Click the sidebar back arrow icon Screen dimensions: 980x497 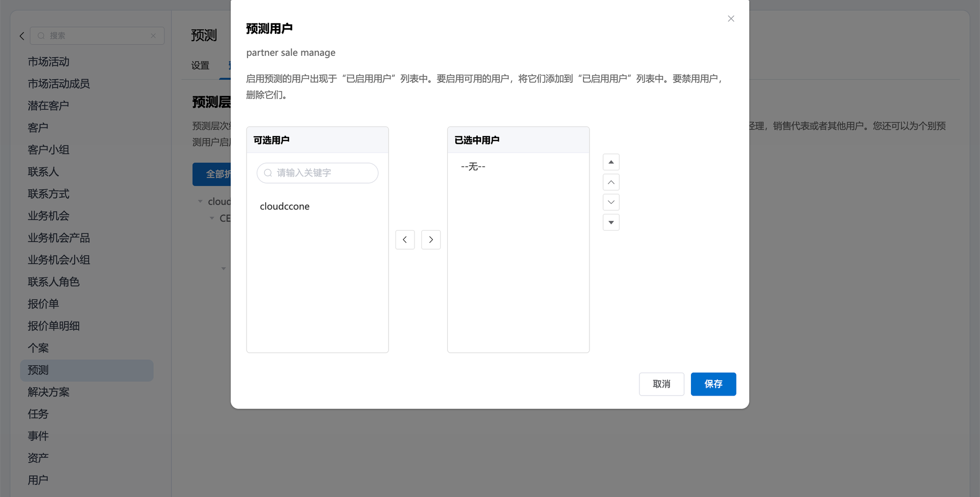(x=22, y=36)
